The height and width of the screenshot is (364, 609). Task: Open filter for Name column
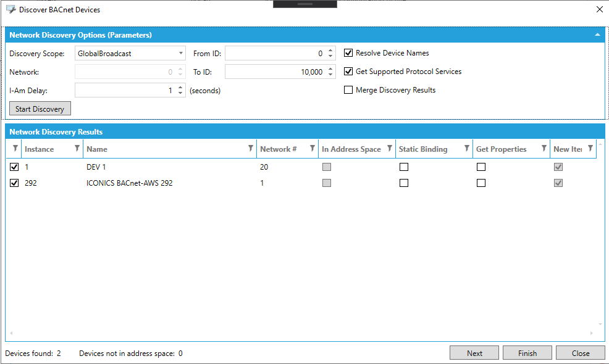pyautogui.click(x=250, y=149)
